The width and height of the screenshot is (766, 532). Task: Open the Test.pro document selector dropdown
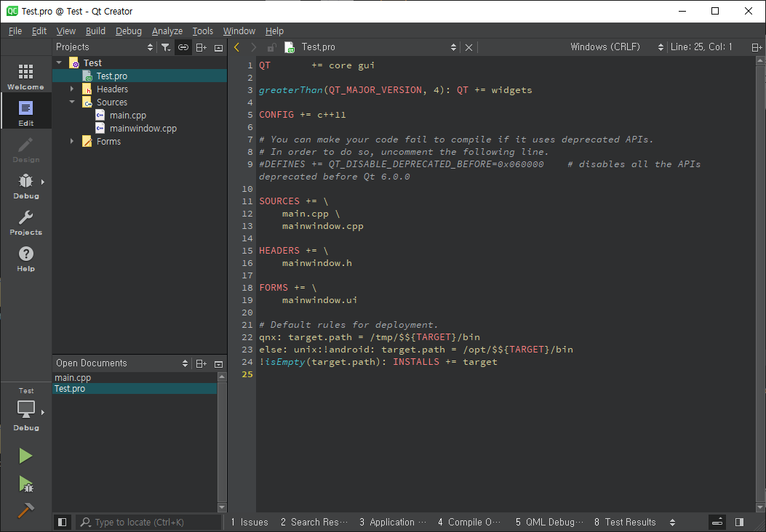click(453, 47)
